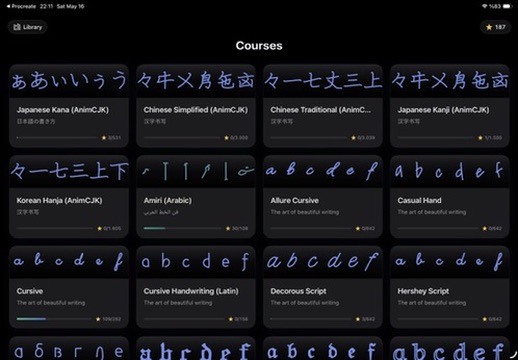
Task: Click Cursive course progress bar
Action: pos(54,319)
